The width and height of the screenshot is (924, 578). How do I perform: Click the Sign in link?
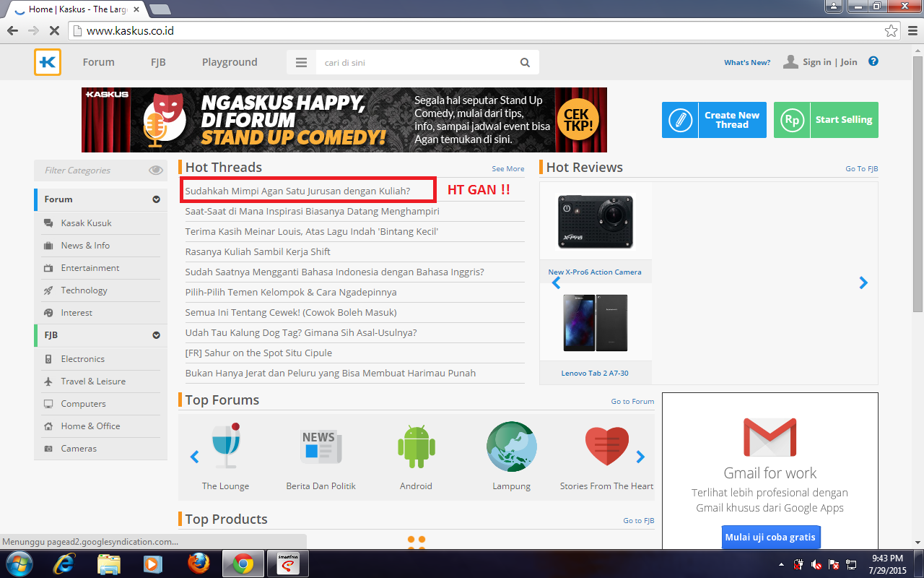[x=816, y=62]
